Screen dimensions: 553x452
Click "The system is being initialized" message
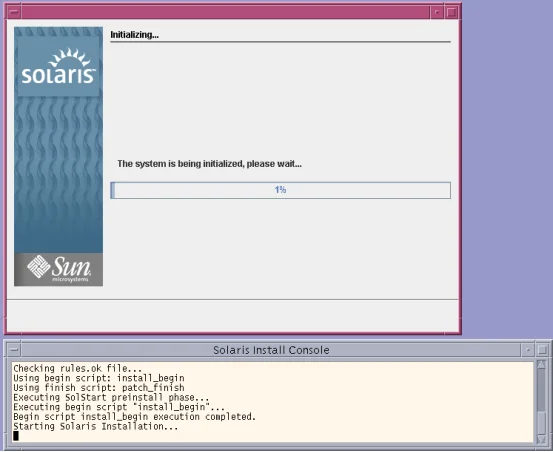209,164
